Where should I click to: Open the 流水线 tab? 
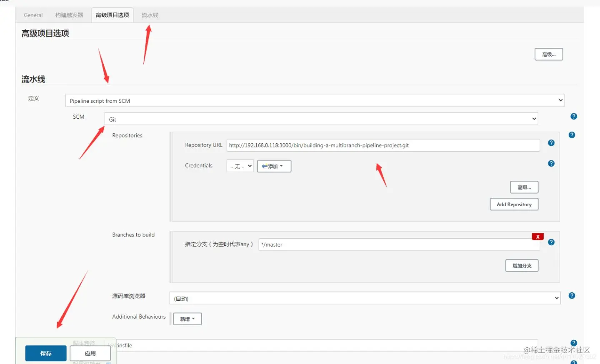(150, 15)
